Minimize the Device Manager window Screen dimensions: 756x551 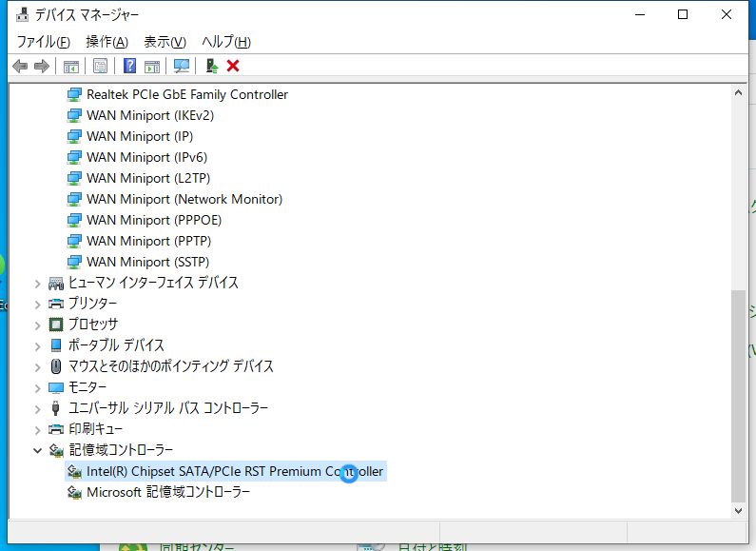click(x=640, y=14)
